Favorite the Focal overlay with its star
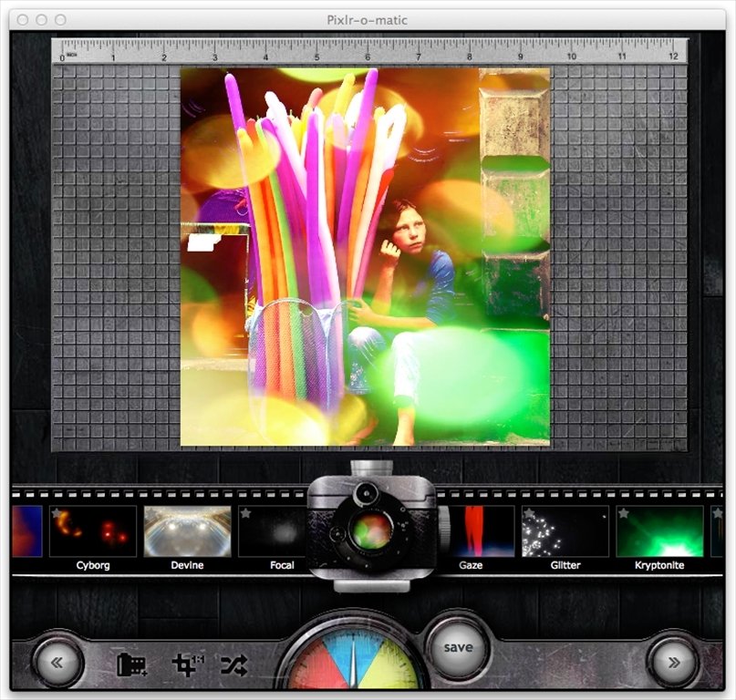The image size is (736, 700). pos(245,513)
